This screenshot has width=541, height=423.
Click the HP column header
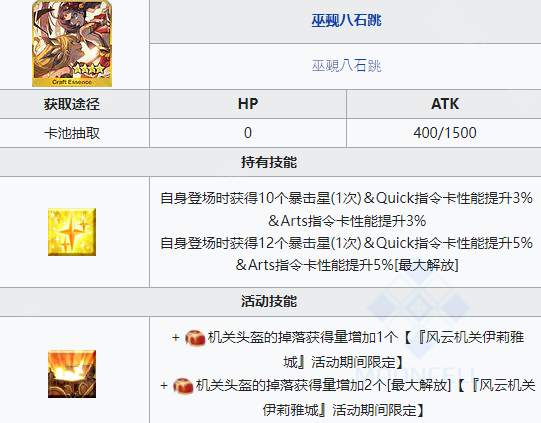[248, 104]
